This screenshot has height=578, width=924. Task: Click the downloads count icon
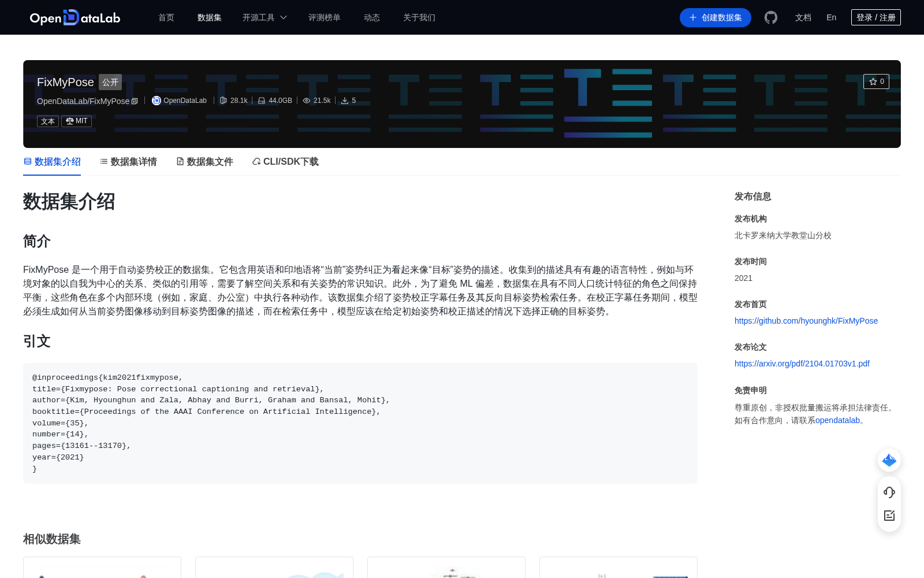click(x=345, y=101)
